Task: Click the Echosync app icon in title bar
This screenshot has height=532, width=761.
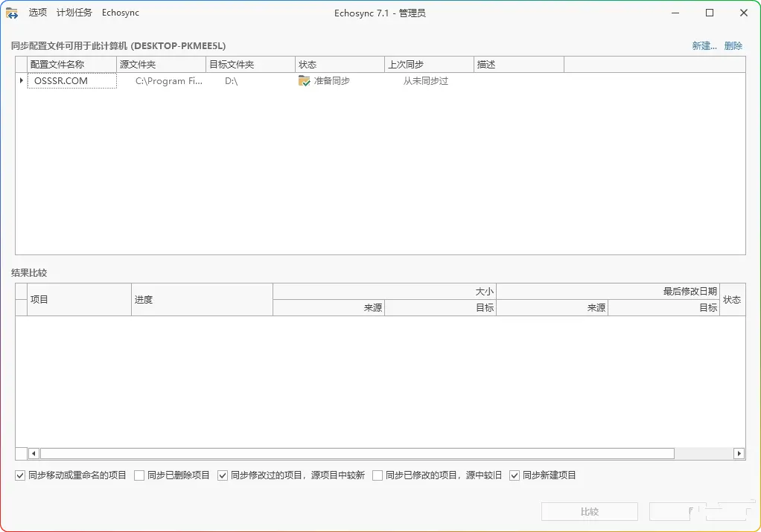Action: [x=12, y=13]
